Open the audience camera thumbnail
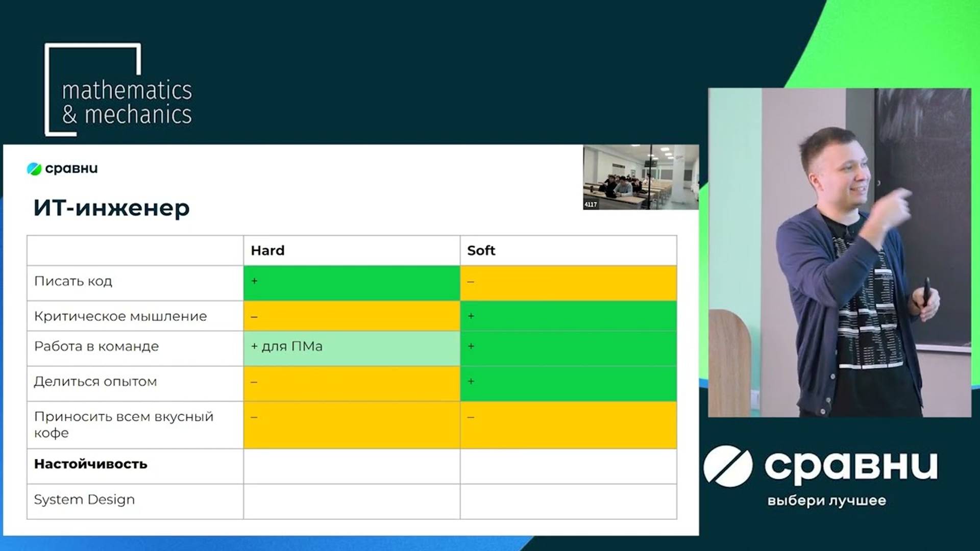The image size is (980, 551). pyautogui.click(x=641, y=177)
